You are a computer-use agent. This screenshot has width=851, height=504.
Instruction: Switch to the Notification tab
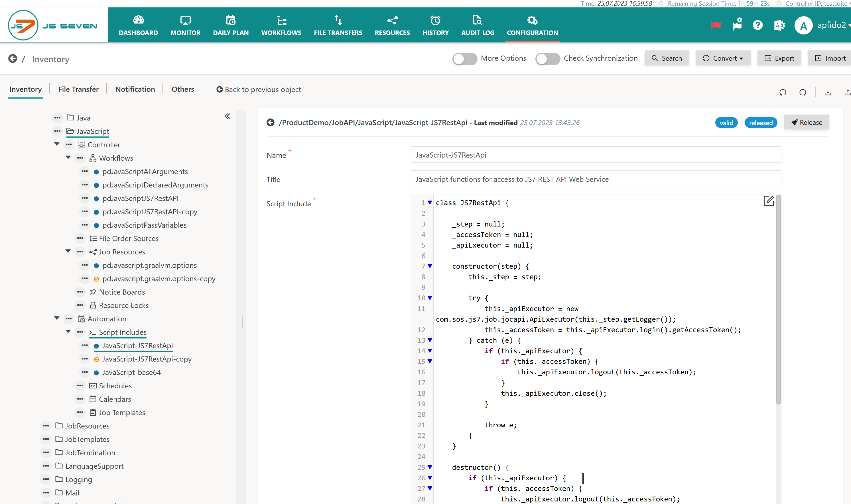(x=135, y=89)
